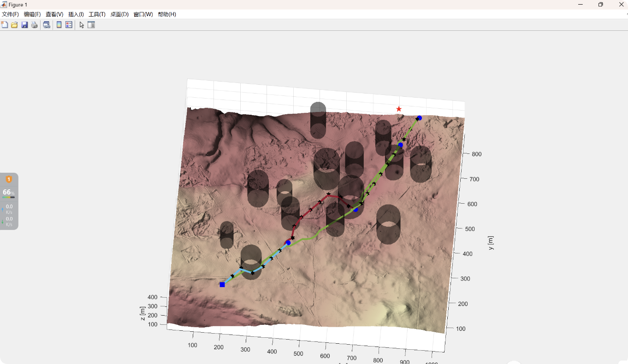Restore down the Figure 1 window
This screenshot has height=364, width=628.
[x=600, y=5]
